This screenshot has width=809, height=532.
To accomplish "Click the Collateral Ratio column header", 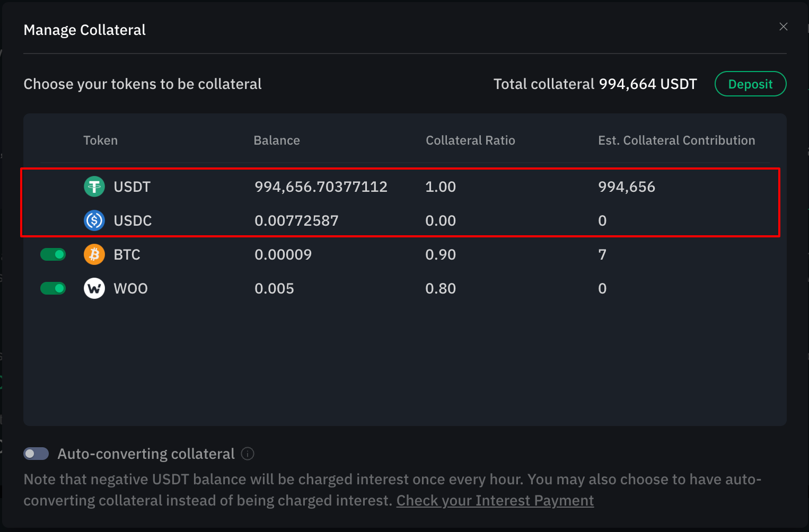I will coord(470,140).
